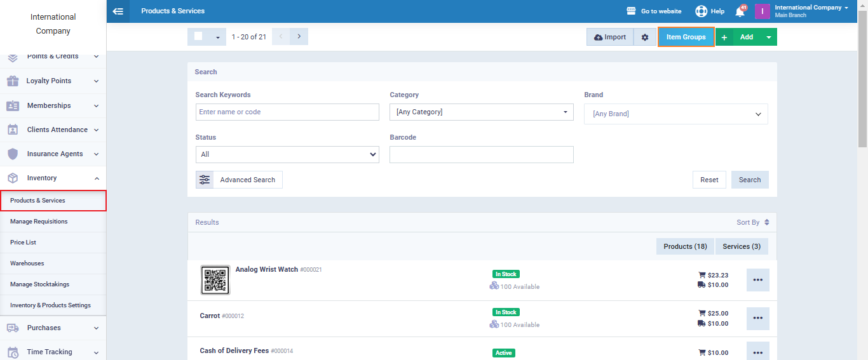Open the notifications bell
The image size is (868, 360).
(740, 11)
